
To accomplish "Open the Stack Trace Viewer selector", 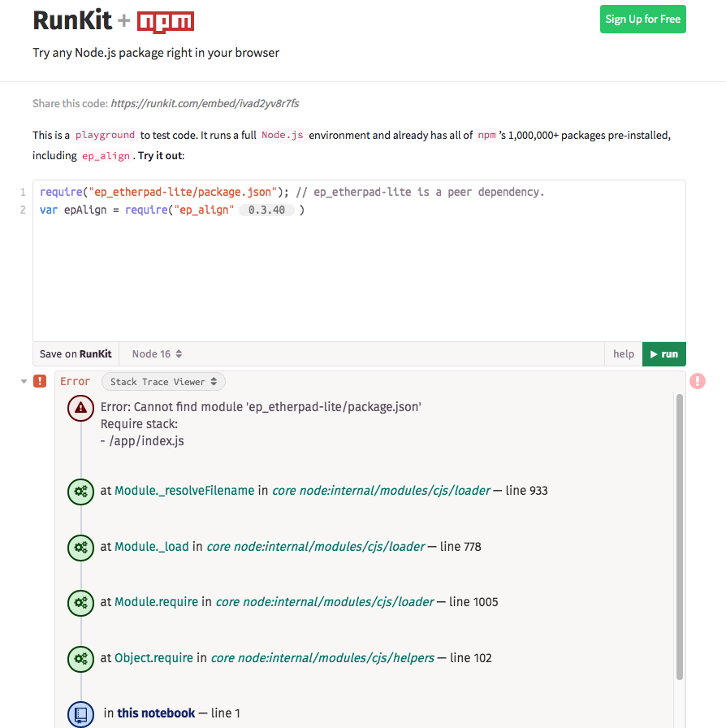I will click(162, 381).
